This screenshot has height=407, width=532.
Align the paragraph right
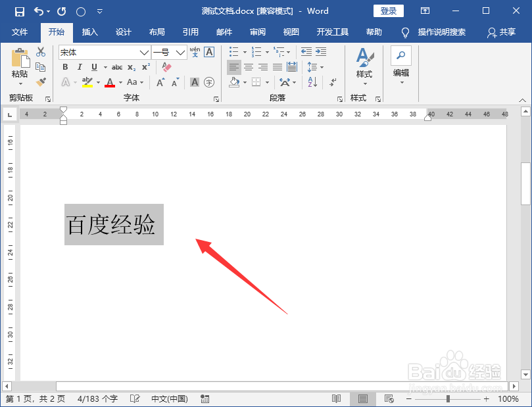pyautogui.click(x=263, y=67)
